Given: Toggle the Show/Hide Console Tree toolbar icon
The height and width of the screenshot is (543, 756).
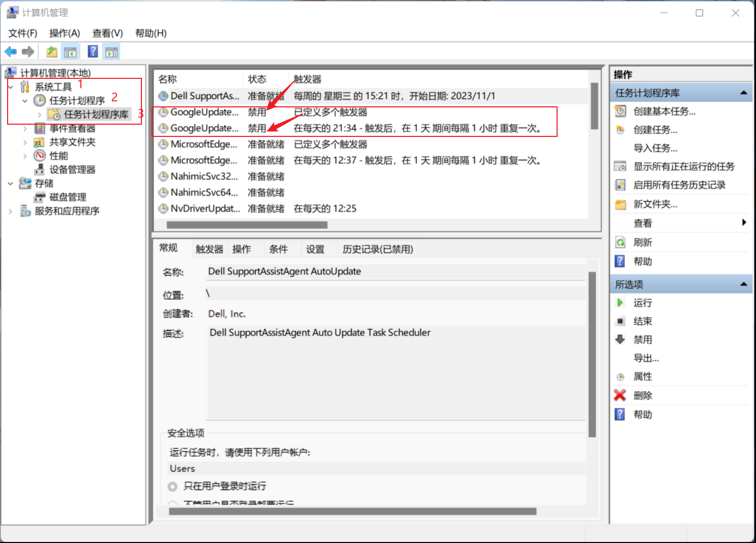Looking at the screenshot, I should [70, 51].
